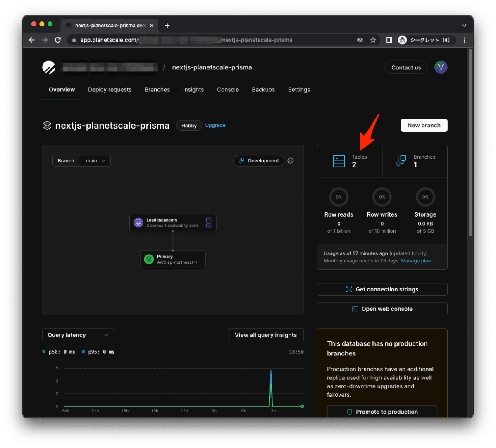This screenshot has height=448, width=496.
Task: Open branch settings gear icon
Action: click(291, 161)
